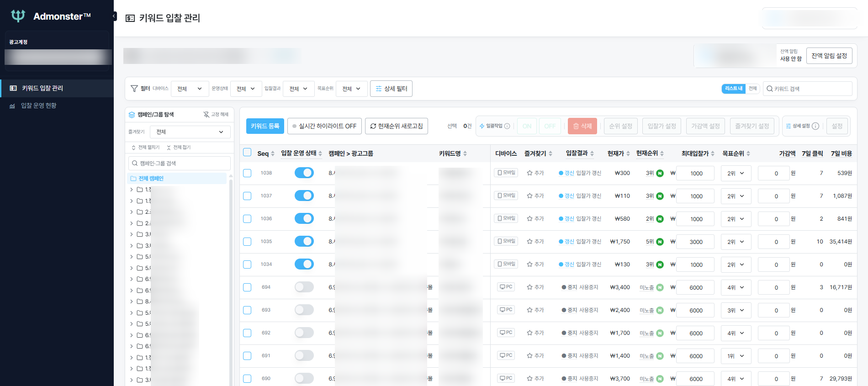Open the 디바이스 filter dropdown
The width and height of the screenshot is (868, 386).
(190, 89)
